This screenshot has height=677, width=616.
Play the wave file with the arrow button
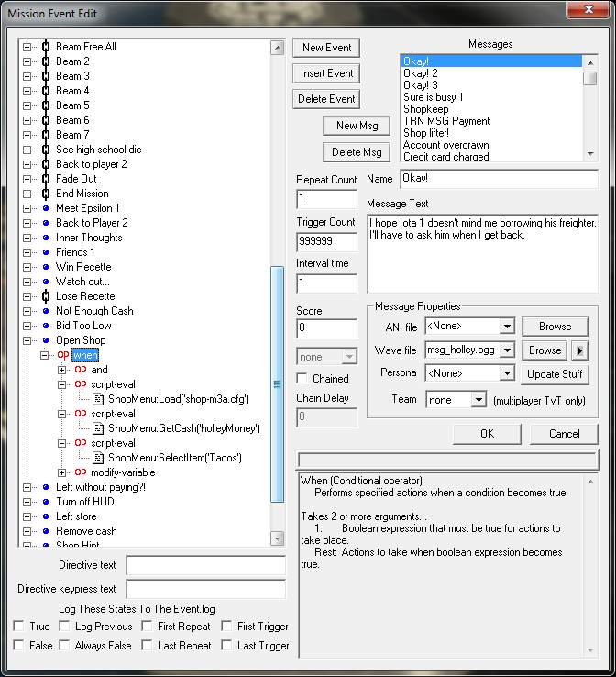[579, 350]
